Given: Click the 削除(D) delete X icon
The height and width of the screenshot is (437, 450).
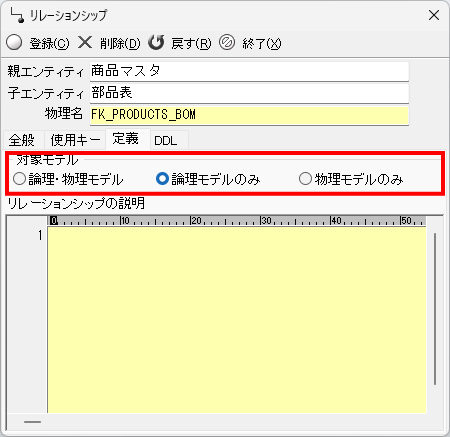Looking at the screenshot, I should (85, 42).
